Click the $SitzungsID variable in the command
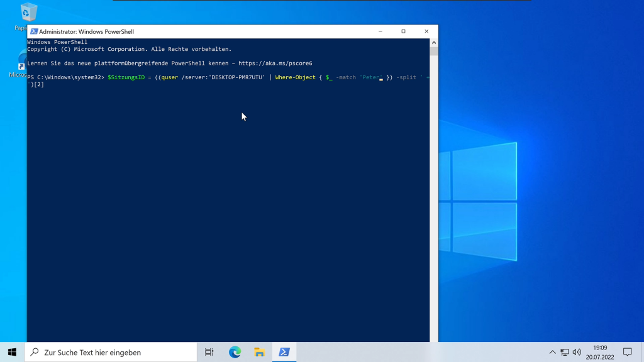The width and height of the screenshot is (644, 362). click(x=126, y=77)
